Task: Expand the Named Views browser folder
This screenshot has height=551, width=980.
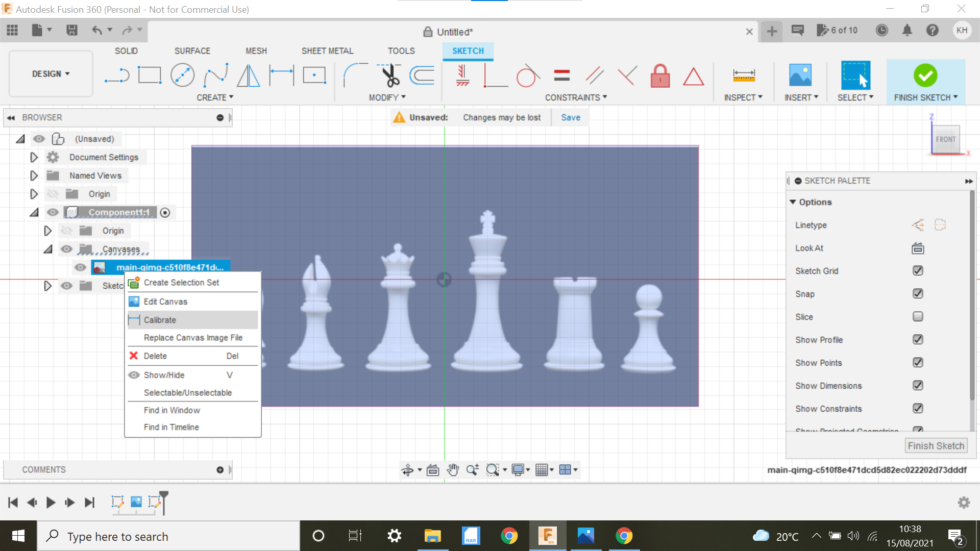Action: [34, 176]
